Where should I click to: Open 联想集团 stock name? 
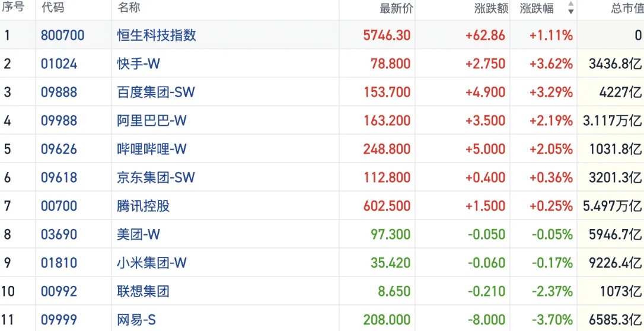click(x=144, y=291)
